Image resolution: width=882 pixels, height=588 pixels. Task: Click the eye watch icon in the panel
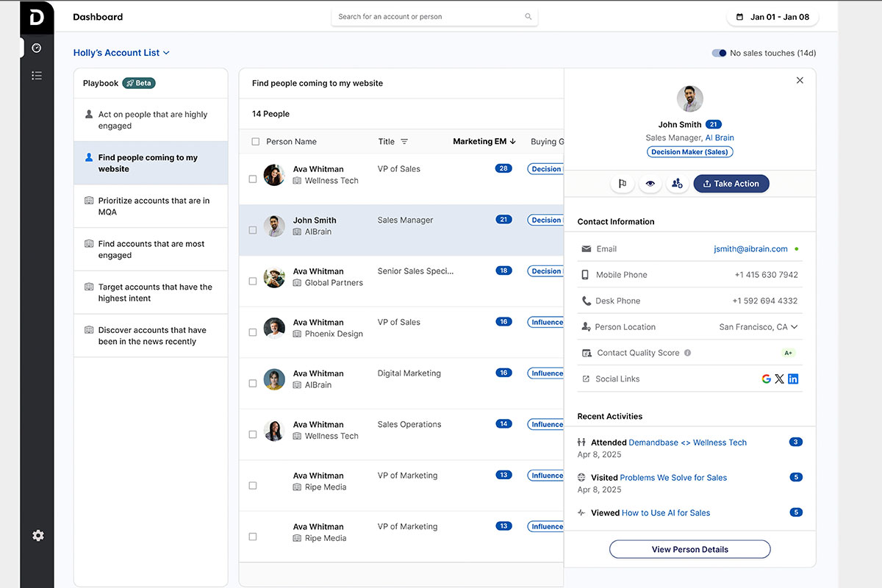[x=650, y=184]
